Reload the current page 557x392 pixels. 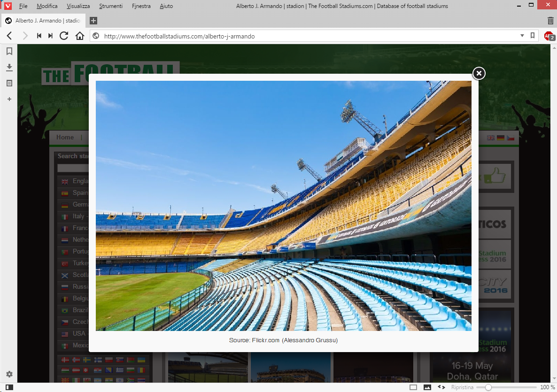point(64,36)
